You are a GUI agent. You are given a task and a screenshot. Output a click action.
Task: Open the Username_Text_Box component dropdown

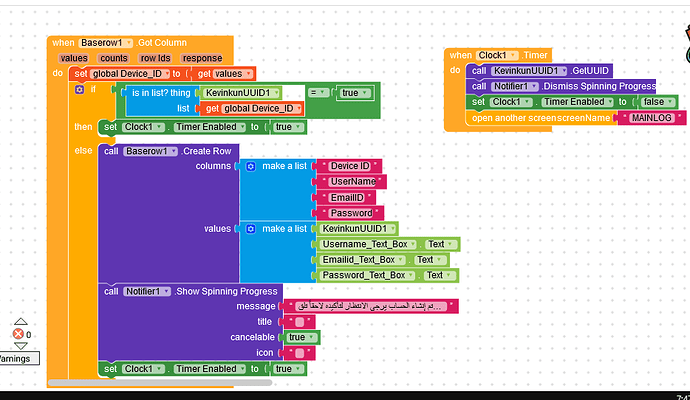pos(369,244)
